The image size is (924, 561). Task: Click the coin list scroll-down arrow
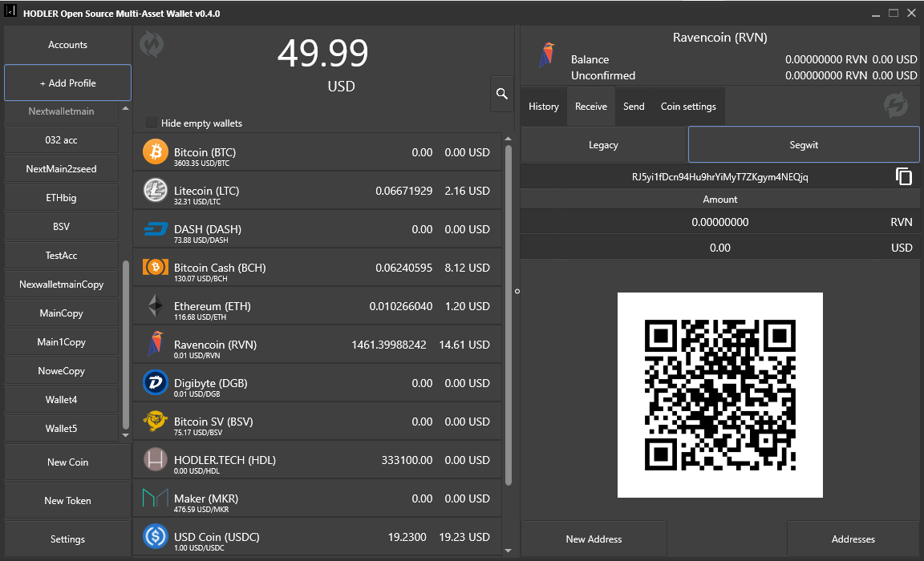pos(508,551)
